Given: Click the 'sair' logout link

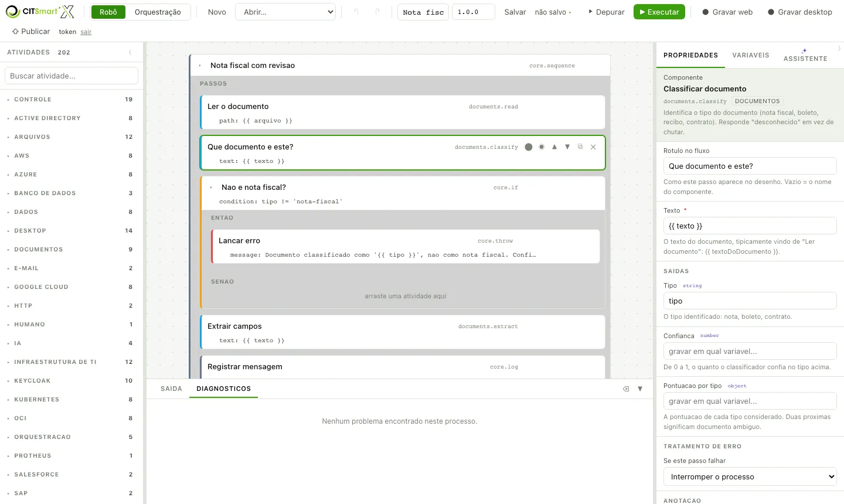Looking at the screenshot, I should 86,32.
